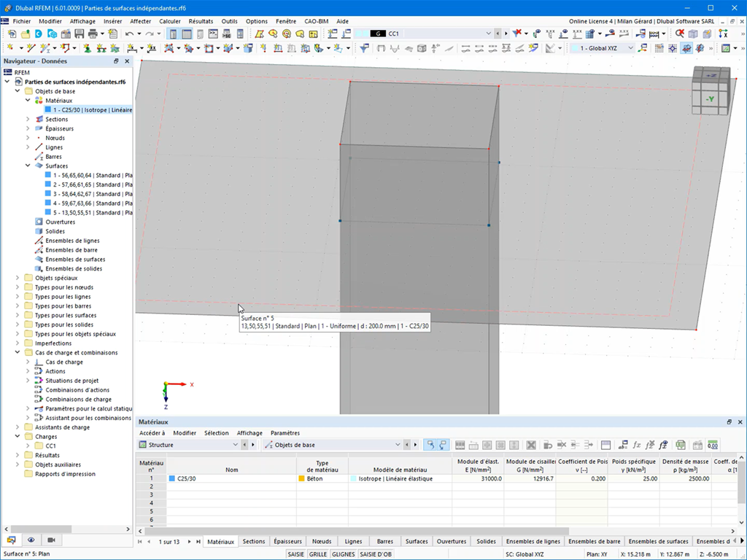Open the Calculer menu
The image size is (747, 560).
(x=169, y=21)
